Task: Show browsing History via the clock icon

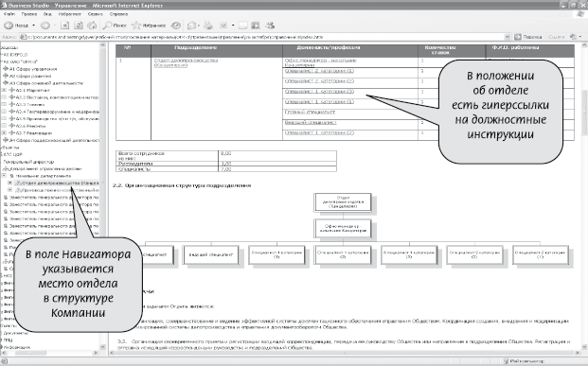Action: (175, 26)
